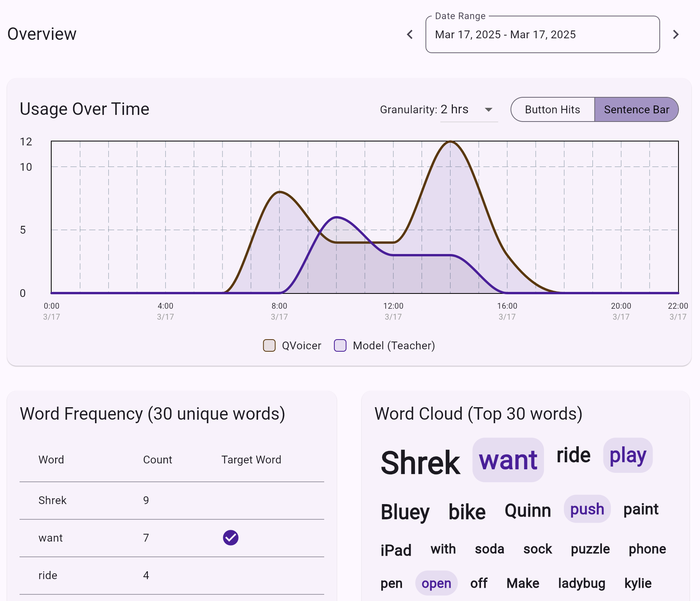Click the Model (Teacher) peak near 10:00
The height and width of the screenshot is (601, 700).
337,217
